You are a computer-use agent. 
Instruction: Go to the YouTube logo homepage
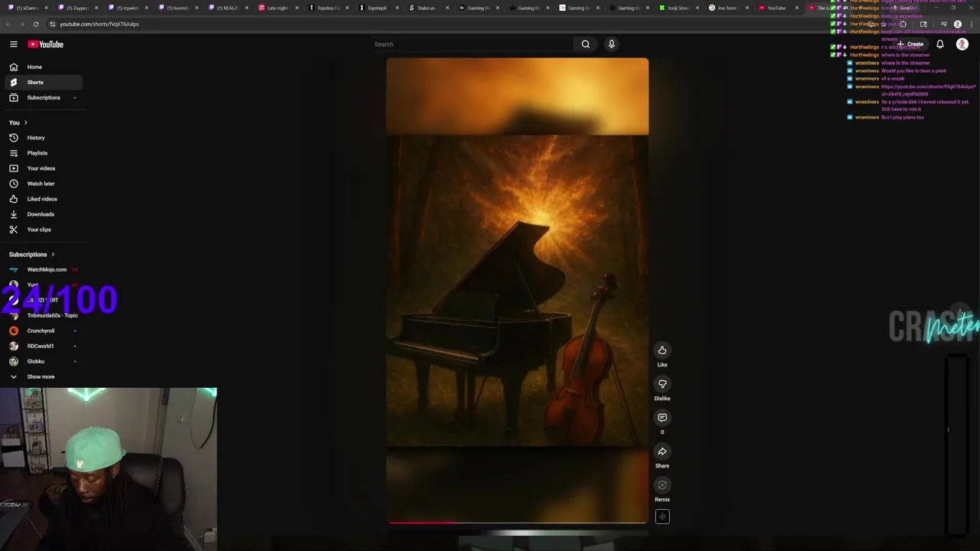[46, 44]
